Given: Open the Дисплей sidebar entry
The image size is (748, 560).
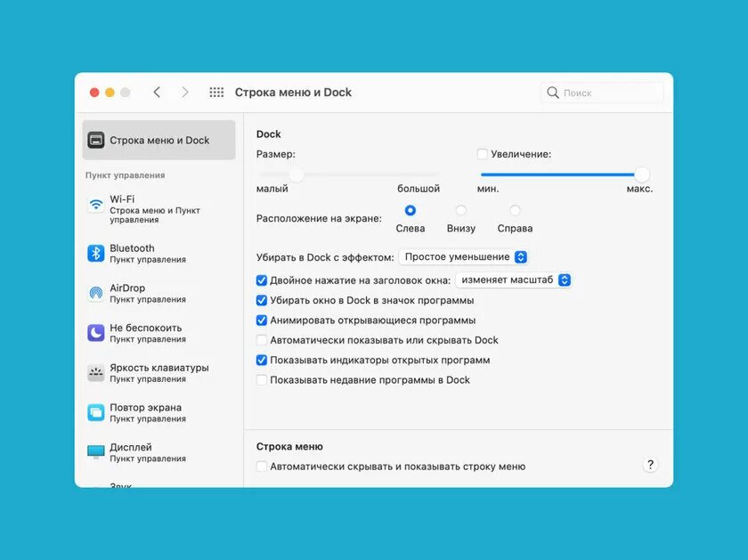Looking at the screenshot, I should click(159, 452).
